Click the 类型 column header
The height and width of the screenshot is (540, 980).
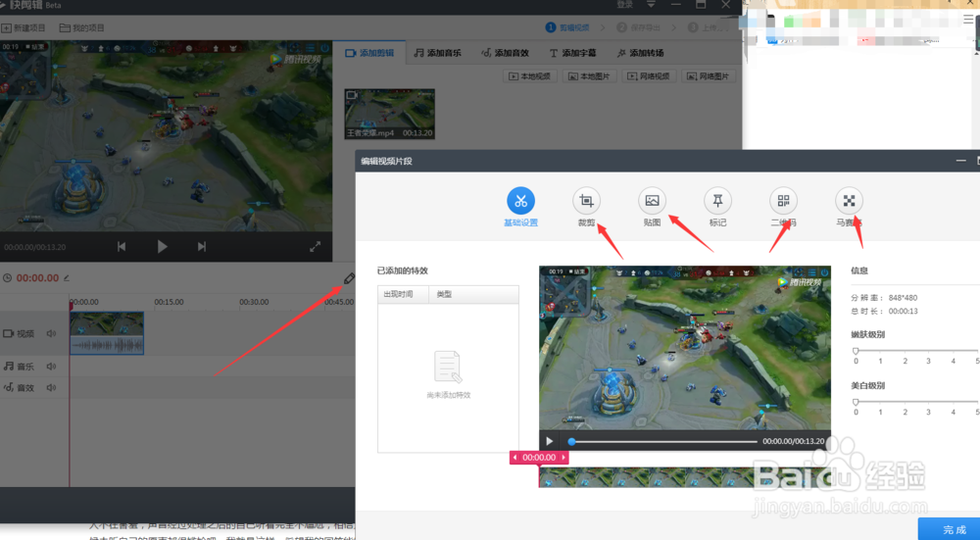pyautogui.click(x=473, y=294)
